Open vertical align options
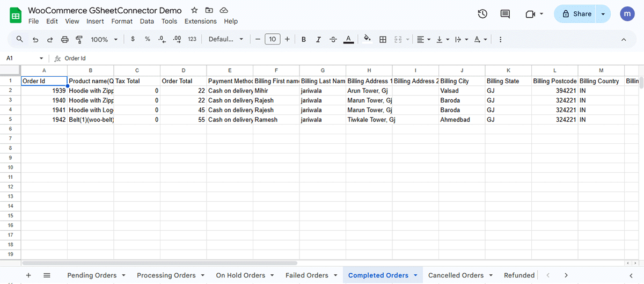The width and height of the screenshot is (644, 284). click(442, 39)
